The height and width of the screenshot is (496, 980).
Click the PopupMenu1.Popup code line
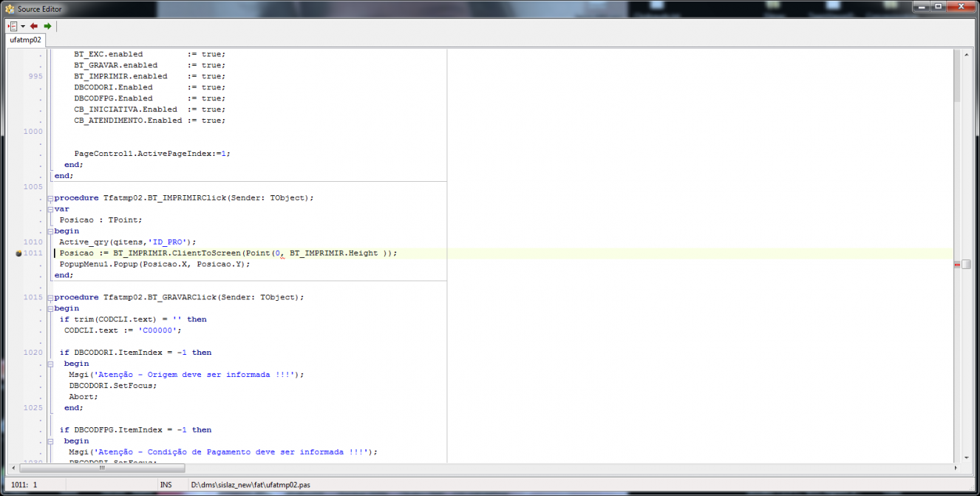(x=155, y=264)
